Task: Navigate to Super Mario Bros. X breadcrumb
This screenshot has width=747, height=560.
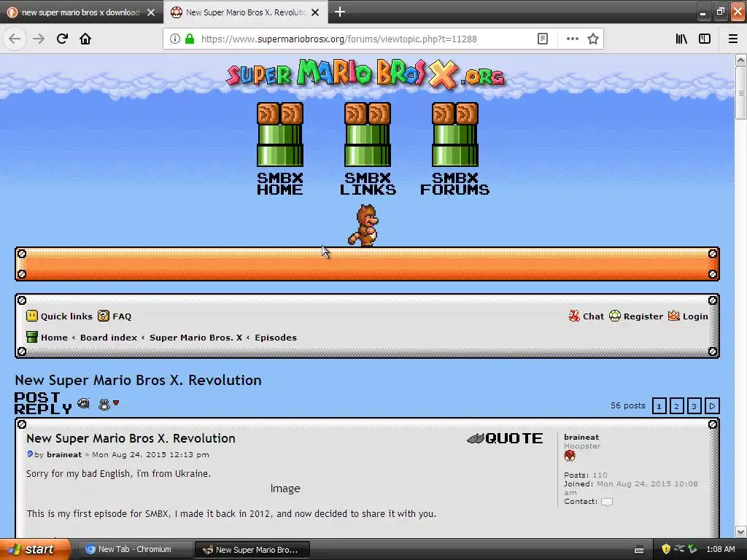Action: tap(196, 337)
